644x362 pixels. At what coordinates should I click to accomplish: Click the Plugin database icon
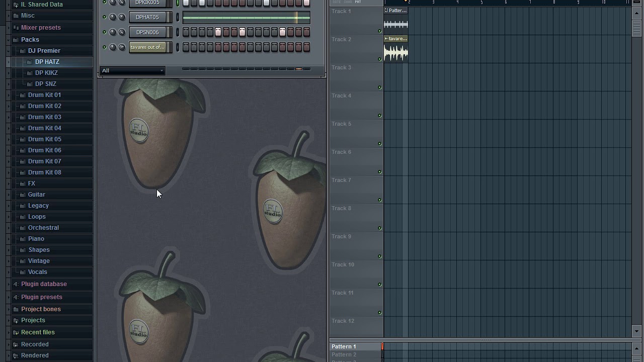click(16, 284)
